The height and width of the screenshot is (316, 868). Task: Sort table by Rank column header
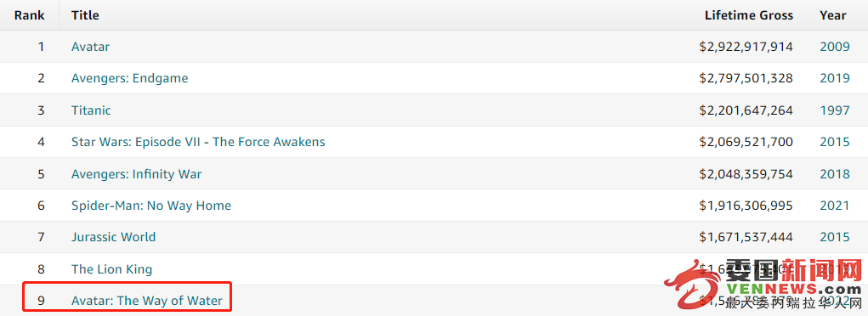point(30,15)
